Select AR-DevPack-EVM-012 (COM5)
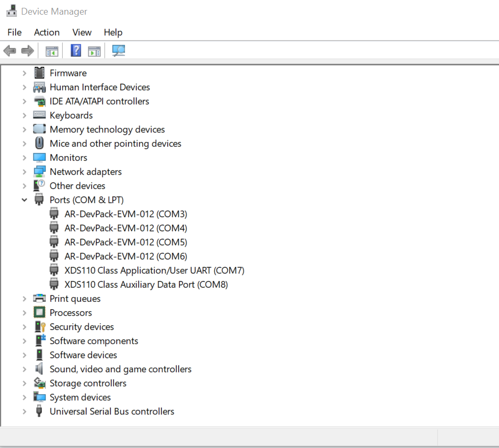Screen dimensions: 499x448 (x=126, y=242)
